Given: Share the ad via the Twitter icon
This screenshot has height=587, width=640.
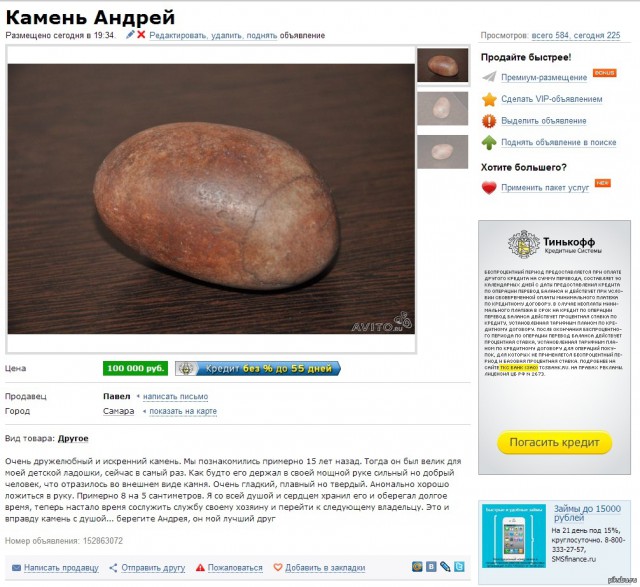Looking at the screenshot, I should (x=459, y=567).
